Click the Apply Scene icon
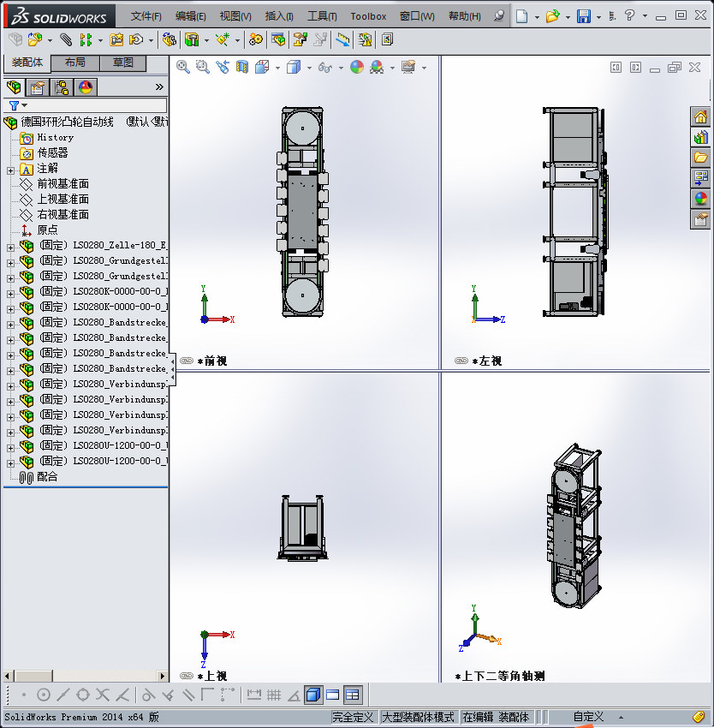714x728 pixels. (377, 68)
